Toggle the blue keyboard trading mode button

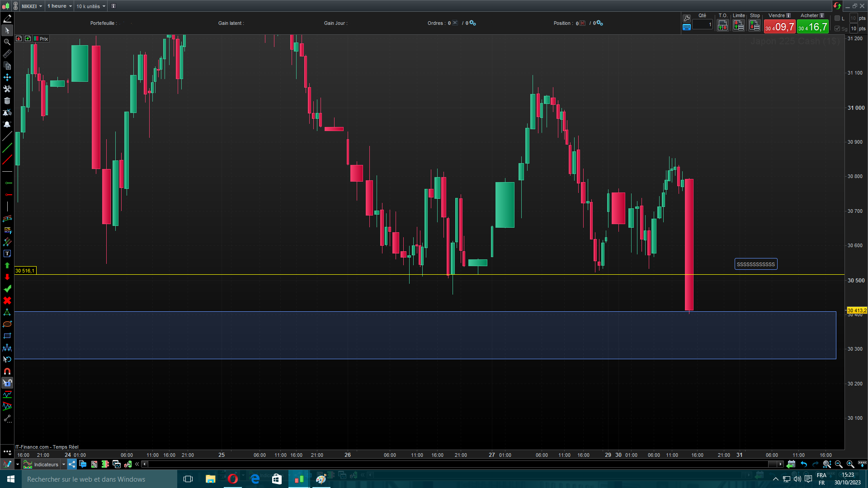click(687, 27)
